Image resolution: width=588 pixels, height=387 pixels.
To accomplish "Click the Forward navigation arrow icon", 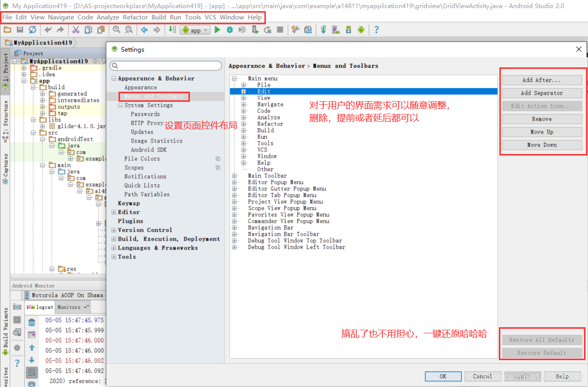I will pos(157,30).
